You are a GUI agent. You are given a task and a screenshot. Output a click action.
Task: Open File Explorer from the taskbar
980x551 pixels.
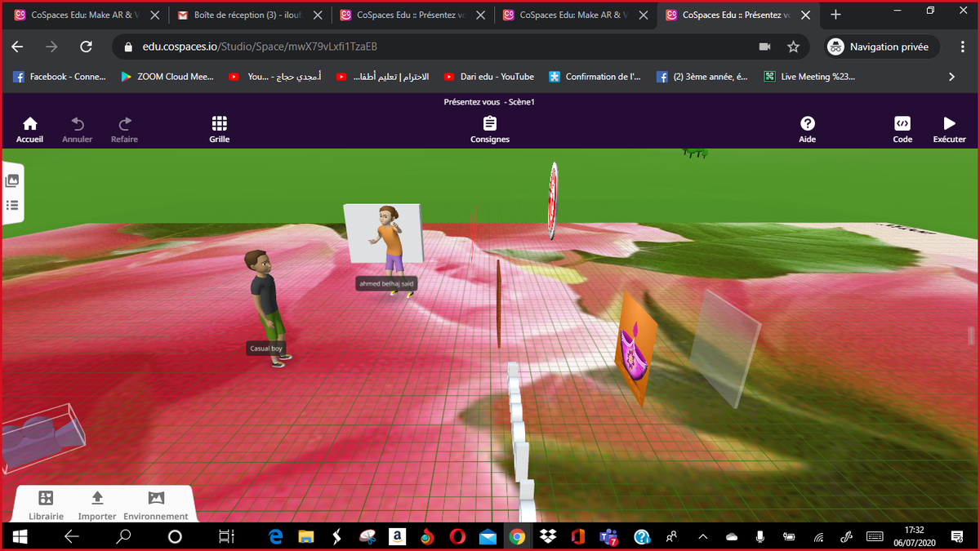tap(306, 536)
